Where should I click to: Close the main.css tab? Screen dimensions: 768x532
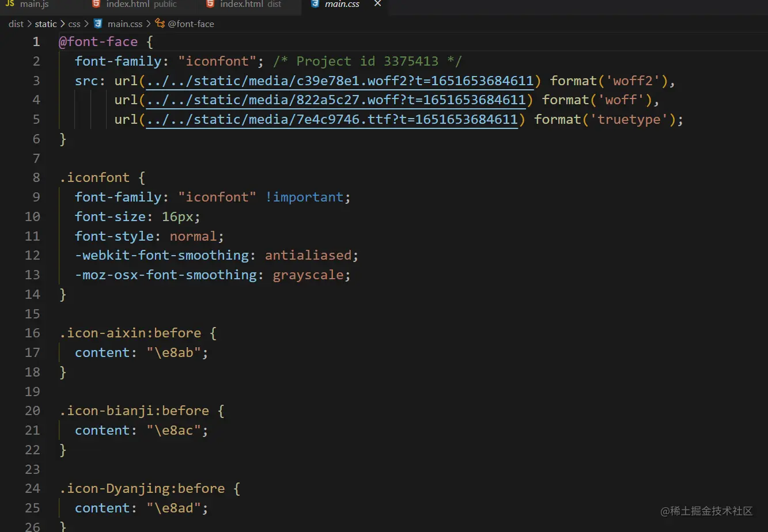coord(377,4)
